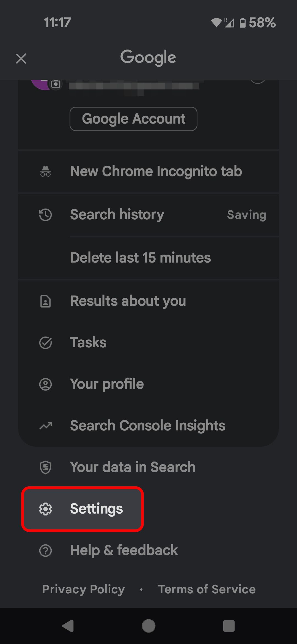Image resolution: width=297 pixels, height=644 pixels.
Task: Close the Google account menu
Action: click(21, 59)
